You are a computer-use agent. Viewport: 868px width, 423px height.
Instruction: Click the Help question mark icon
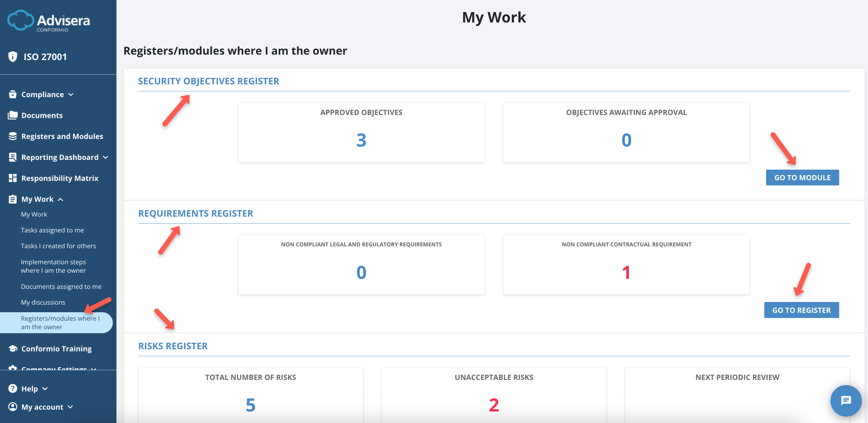[x=12, y=388]
